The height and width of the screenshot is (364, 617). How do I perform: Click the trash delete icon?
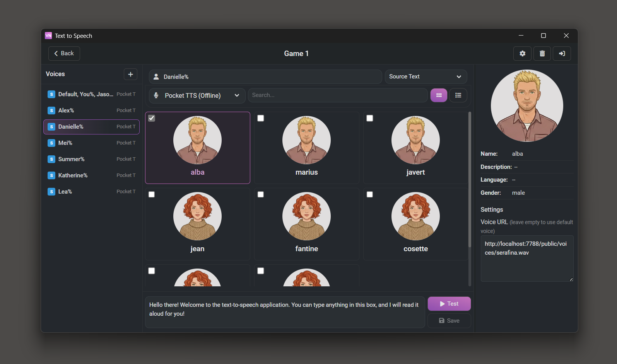[x=542, y=54]
